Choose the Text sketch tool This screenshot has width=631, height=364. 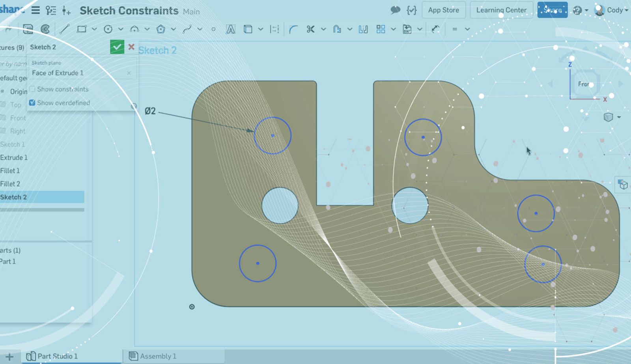(230, 29)
